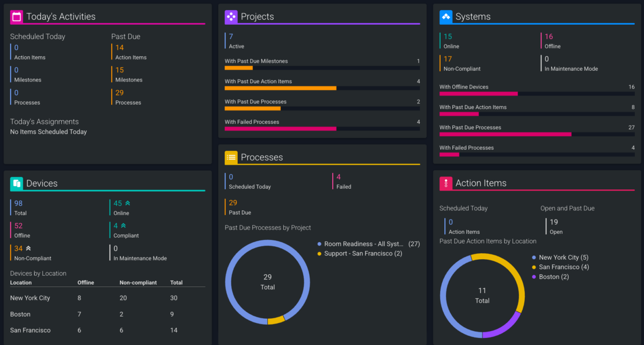Click the Today's Activities calendar icon
Screen dimensions: 644x345
click(x=17, y=17)
